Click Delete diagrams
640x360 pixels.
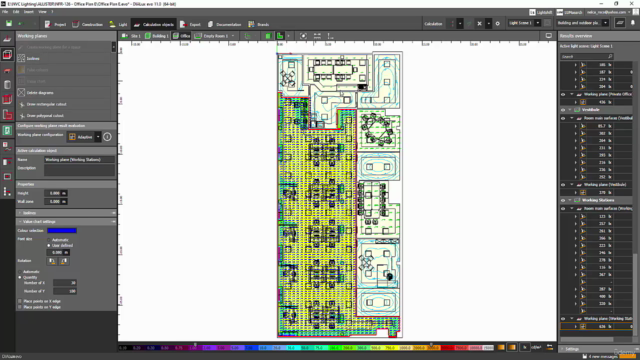coord(63,93)
